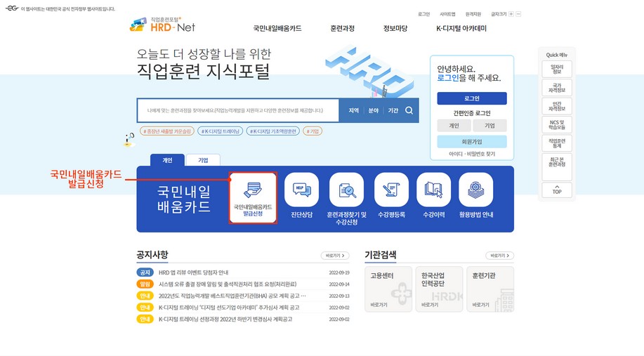
Task: Click the 회원가입 button
Action: tap(472, 142)
